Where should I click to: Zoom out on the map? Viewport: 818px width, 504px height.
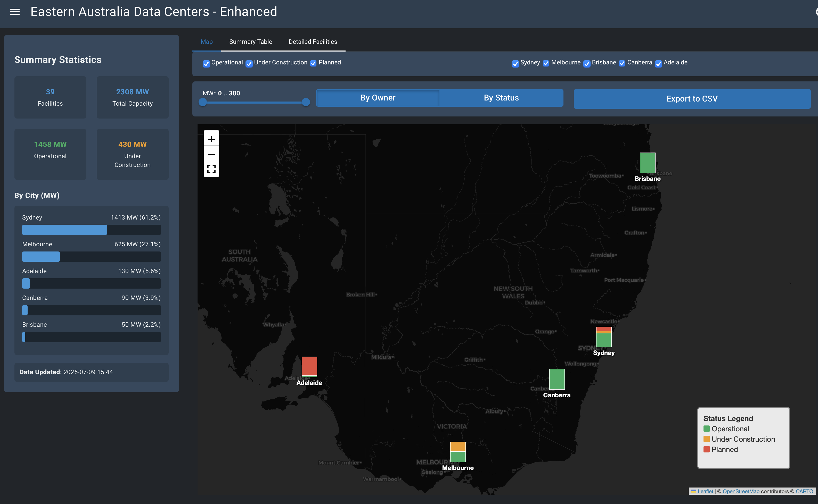coord(211,154)
